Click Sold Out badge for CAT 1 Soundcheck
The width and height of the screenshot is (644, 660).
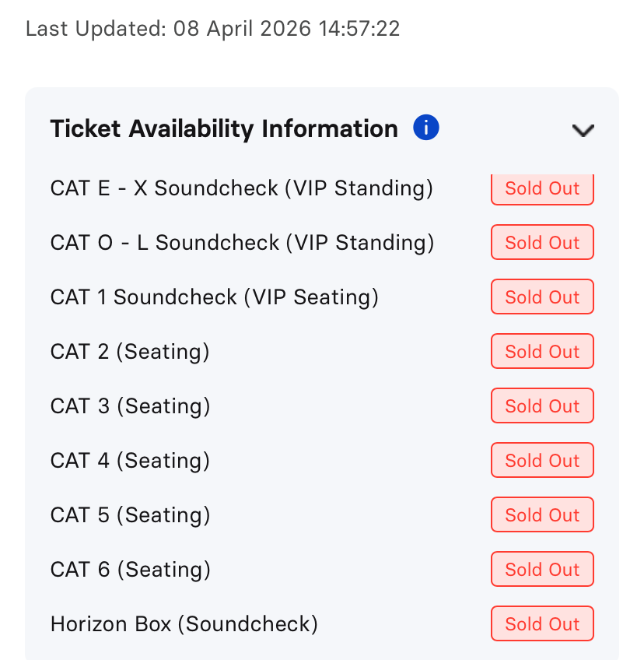click(x=542, y=297)
